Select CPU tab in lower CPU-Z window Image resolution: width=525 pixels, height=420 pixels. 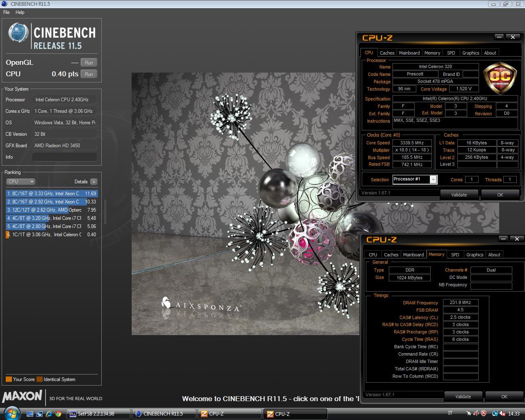(373, 255)
